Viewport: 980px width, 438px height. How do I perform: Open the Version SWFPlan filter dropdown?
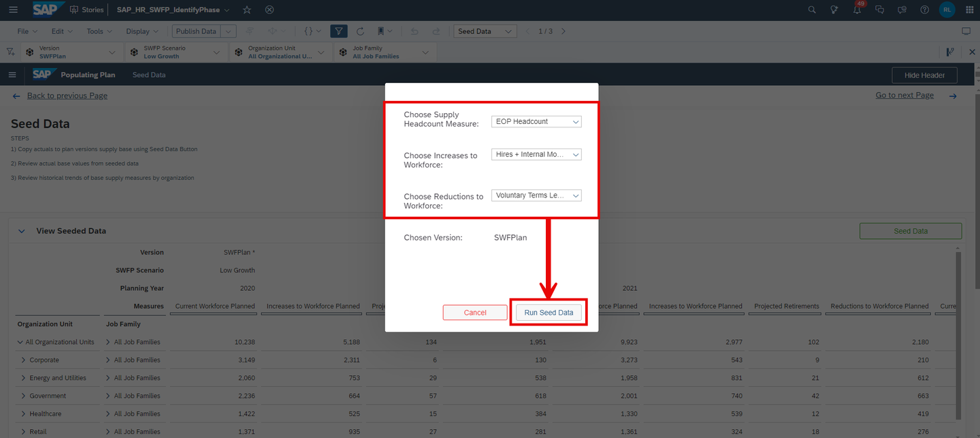pos(72,52)
